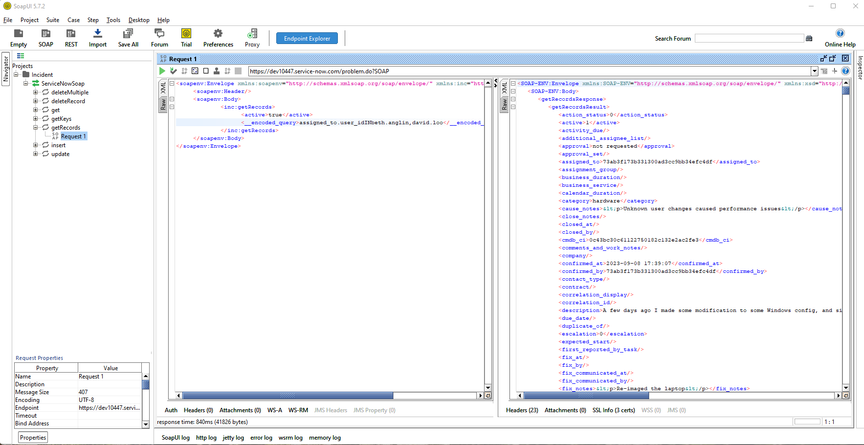This screenshot has width=864, height=445.
Task: Collapse the Incident project node
Action: pyautogui.click(x=15, y=74)
